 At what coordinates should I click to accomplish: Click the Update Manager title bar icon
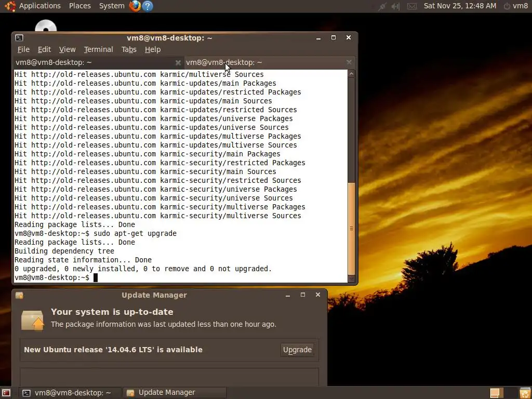[19, 295]
